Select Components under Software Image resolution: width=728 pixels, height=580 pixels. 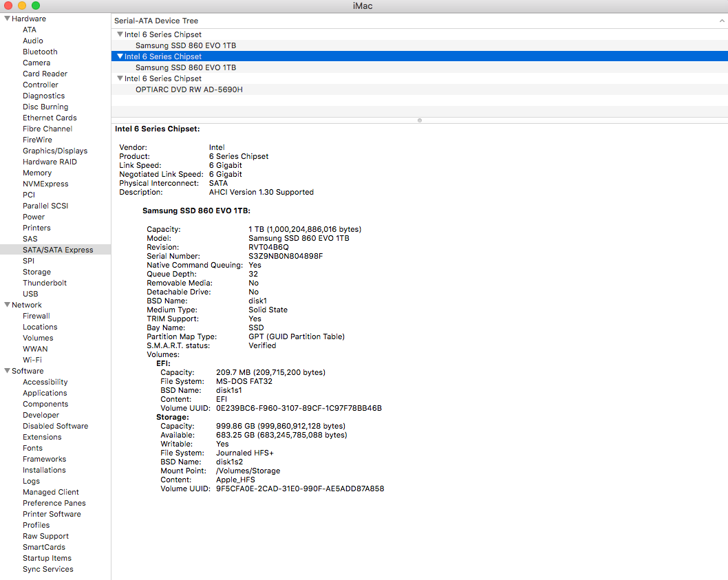point(45,404)
